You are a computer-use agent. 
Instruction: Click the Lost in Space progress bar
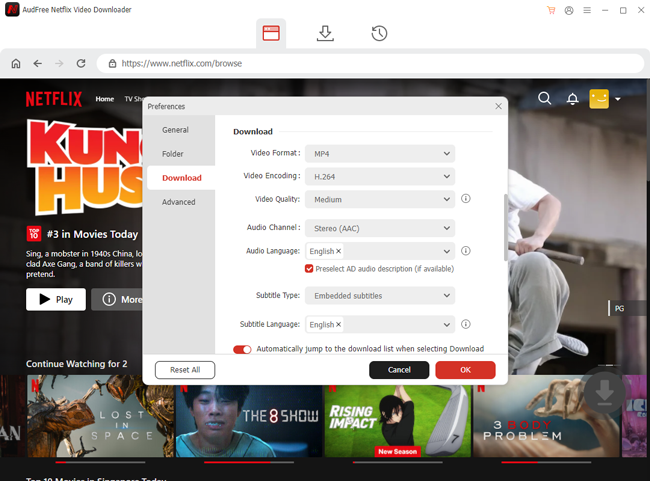[100, 462]
